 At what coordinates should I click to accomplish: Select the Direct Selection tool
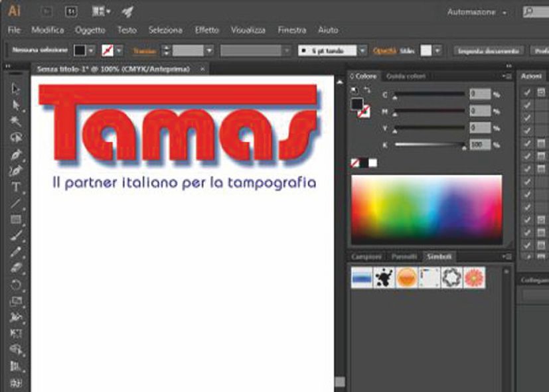[x=15, y=105]
